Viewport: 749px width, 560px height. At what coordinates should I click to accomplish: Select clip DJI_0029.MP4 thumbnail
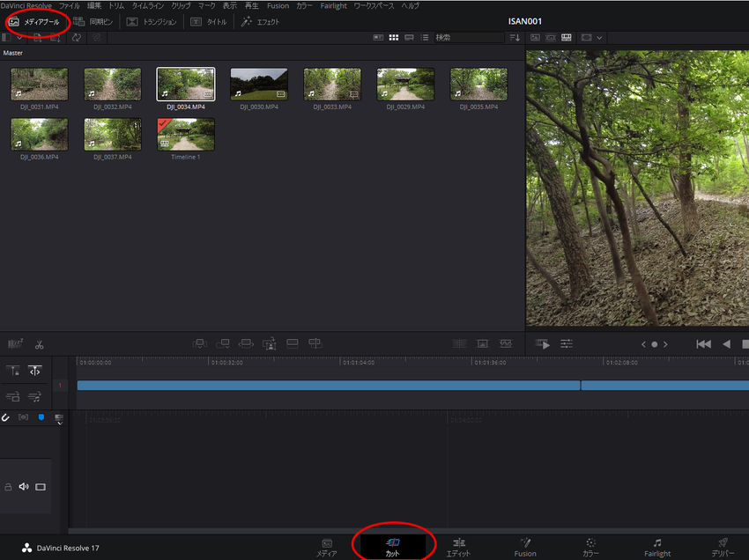click(x=405, y=84)
